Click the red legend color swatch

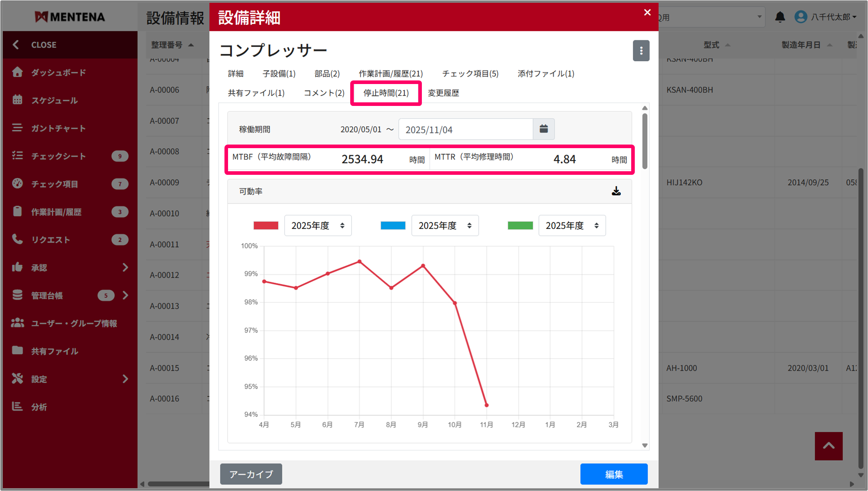pyautogui.click(x=266, y=226)
